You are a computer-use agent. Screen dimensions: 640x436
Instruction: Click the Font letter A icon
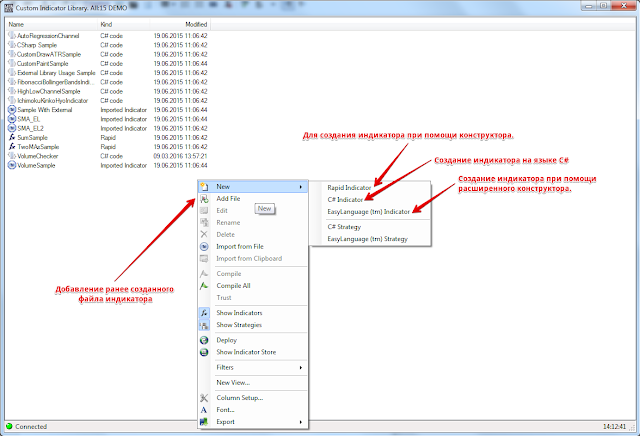click(x=204, y=410)
